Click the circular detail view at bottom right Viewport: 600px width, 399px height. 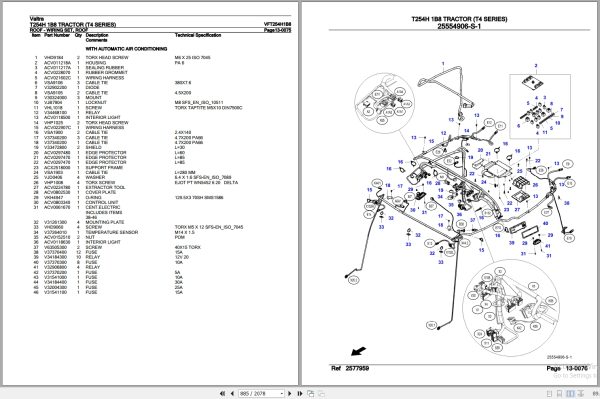(x=511, y=307)
